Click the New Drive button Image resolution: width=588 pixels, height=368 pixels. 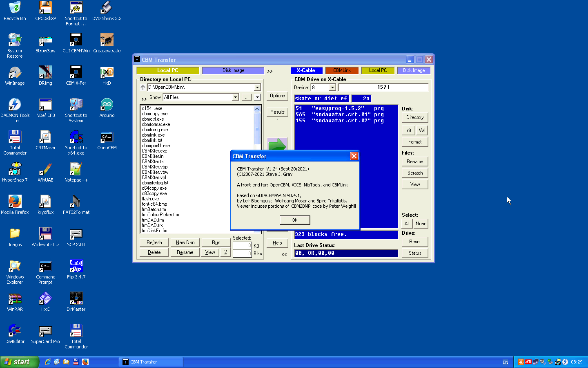tap(185, 242)
